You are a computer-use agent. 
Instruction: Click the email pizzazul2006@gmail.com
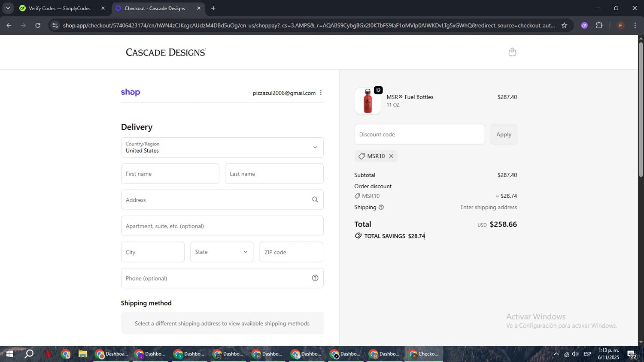coord(284,93)
